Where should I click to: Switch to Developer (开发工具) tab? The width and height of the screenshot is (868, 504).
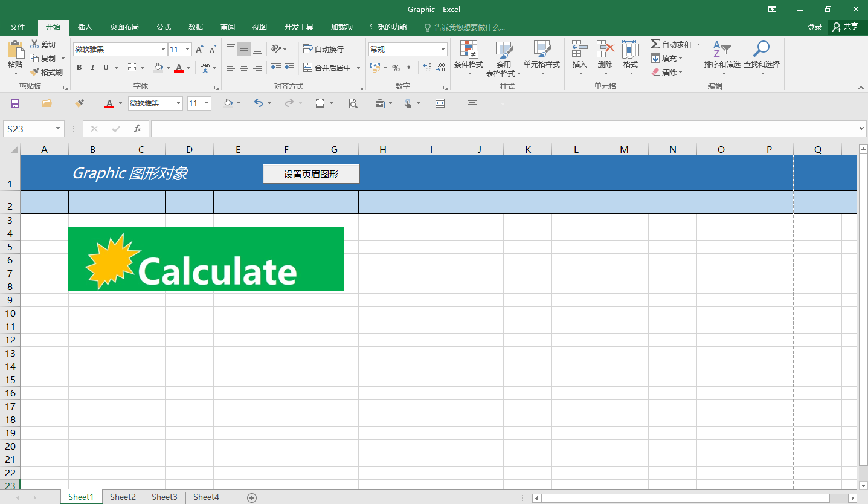[x=299, y=27]
